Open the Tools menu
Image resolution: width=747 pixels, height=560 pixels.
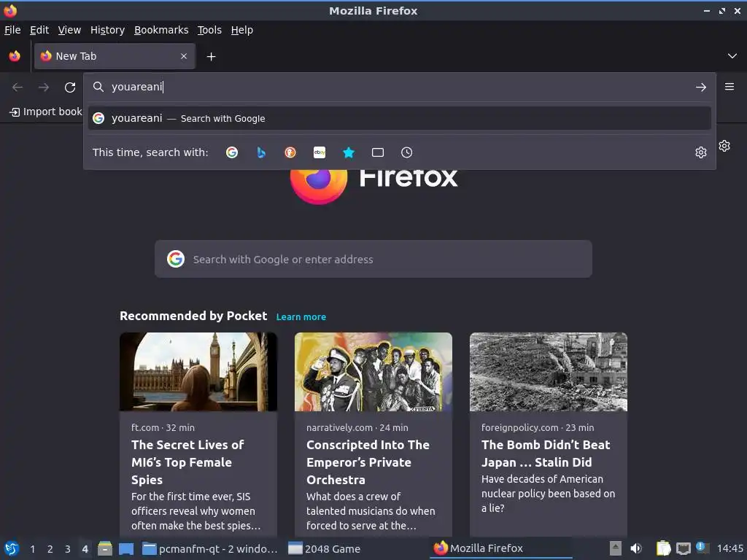coord(209,30)
